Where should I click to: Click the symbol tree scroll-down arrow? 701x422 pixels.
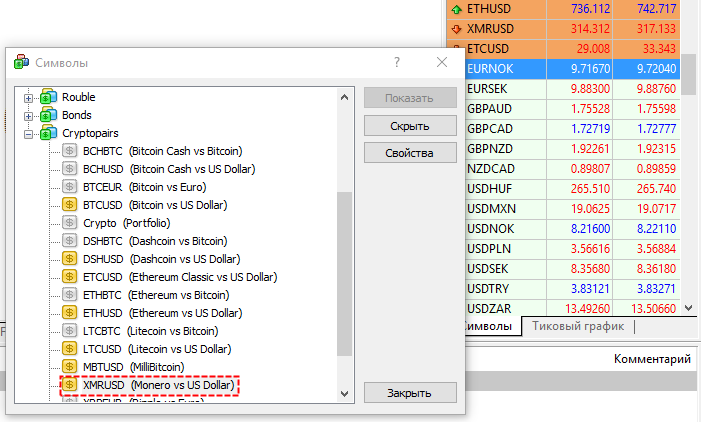[x=344, y=394]
